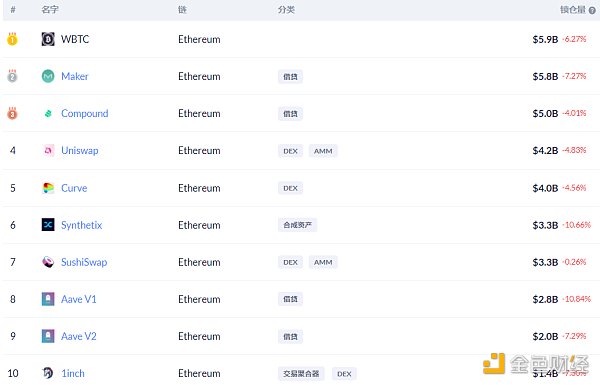Select the DEX tag in the Curve row
Screen dimensions: 600x385
click(290, 188)
